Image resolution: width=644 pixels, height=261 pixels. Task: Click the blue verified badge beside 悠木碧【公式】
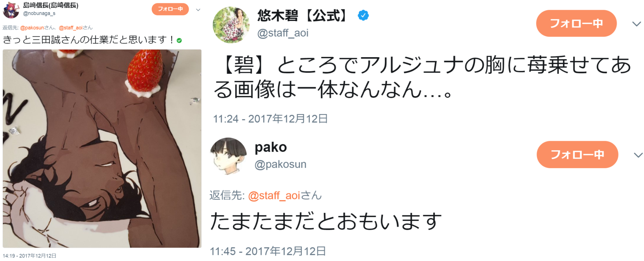[363, 15]
